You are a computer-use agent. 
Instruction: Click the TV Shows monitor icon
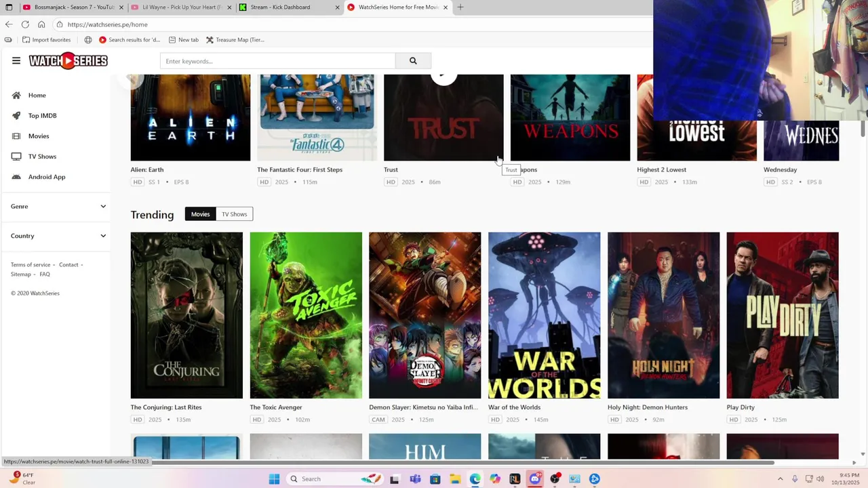click(x=16, y=157)
